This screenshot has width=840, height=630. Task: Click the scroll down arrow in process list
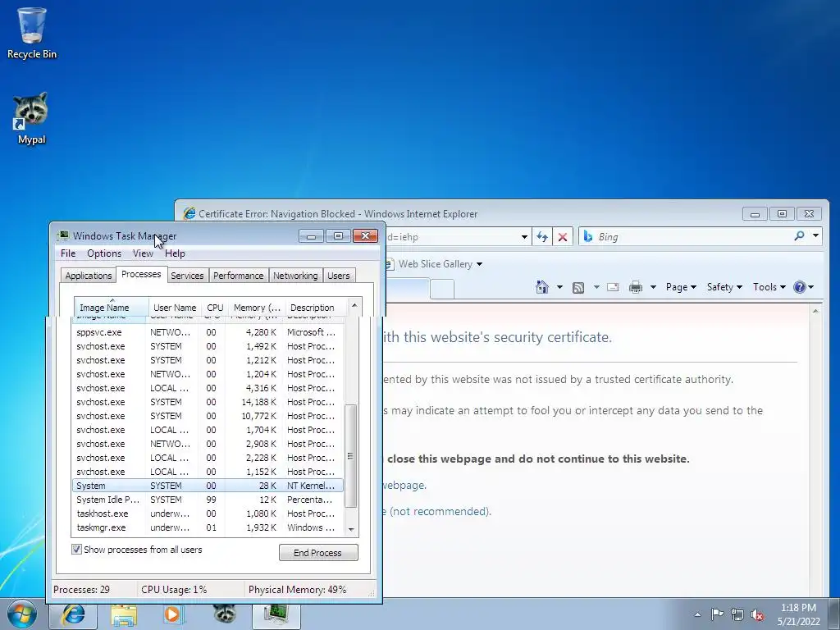point(351,529)
